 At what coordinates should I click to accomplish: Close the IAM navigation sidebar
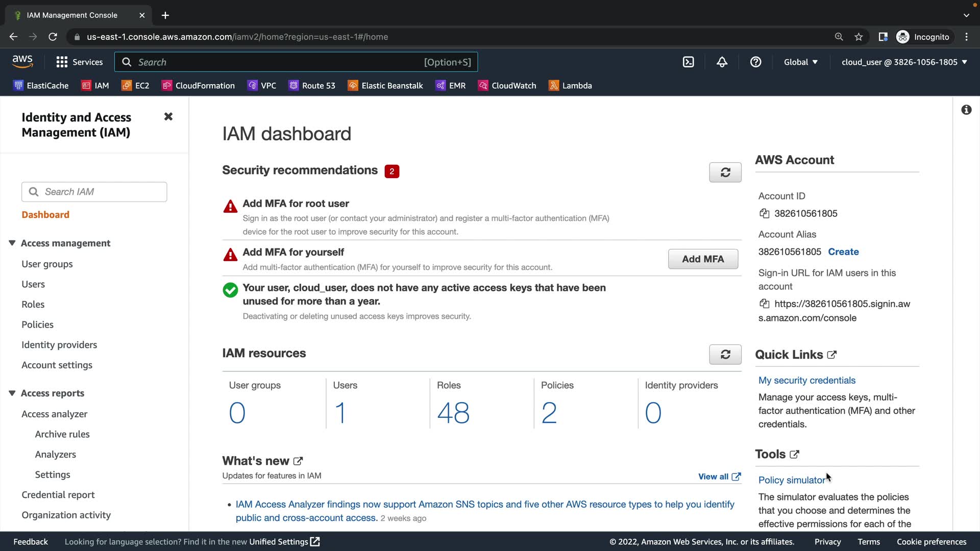[168, 117]
